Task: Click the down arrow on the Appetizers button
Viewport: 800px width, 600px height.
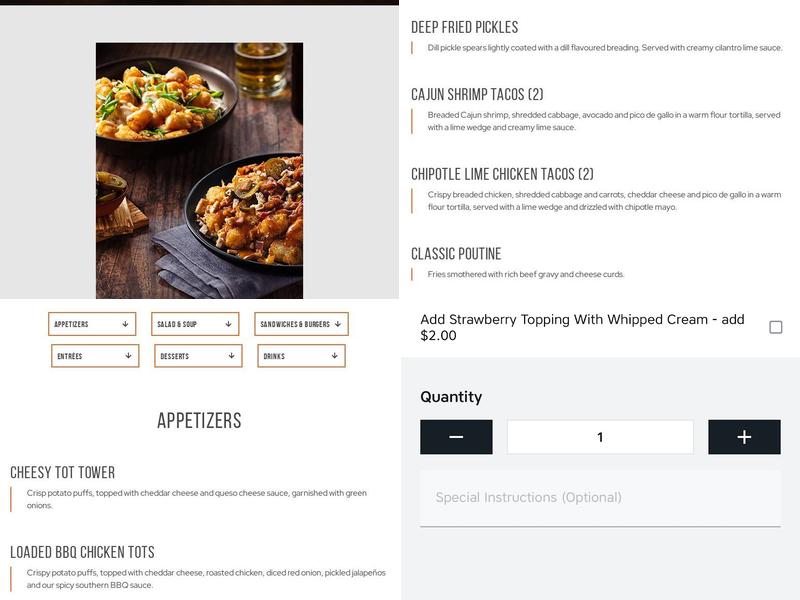Action: [125, 324]
